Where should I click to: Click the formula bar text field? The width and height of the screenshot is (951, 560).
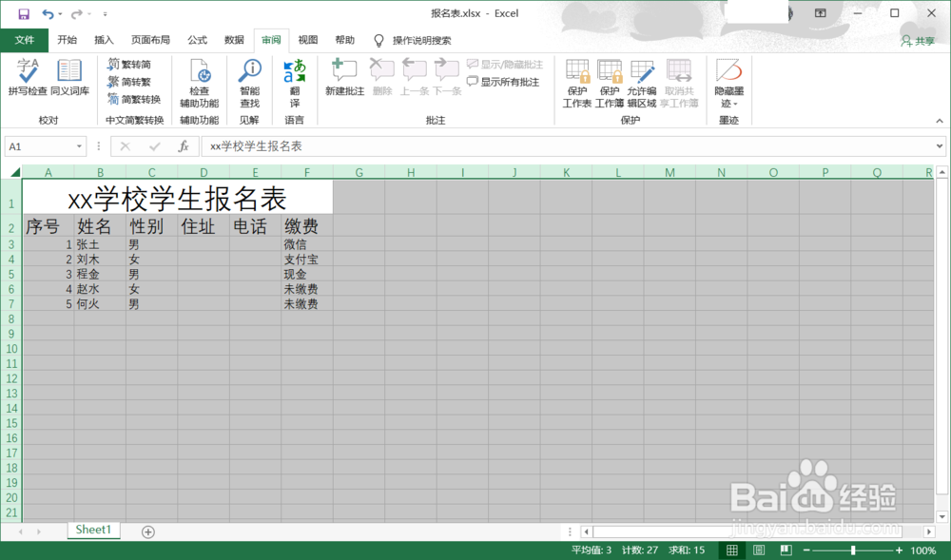click(x=567, y=146)
